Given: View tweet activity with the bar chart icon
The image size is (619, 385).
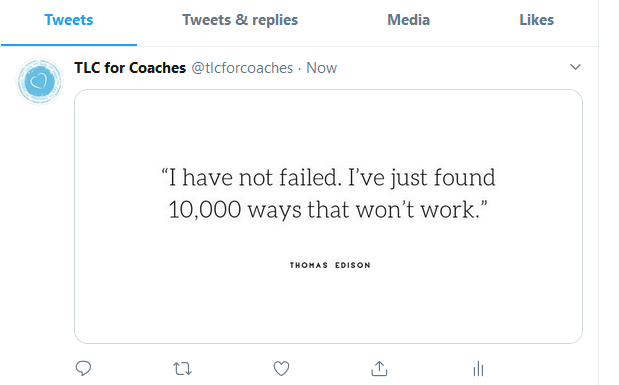Looking at the screenshot, I should pyautogui.click(x=478, y=369).
